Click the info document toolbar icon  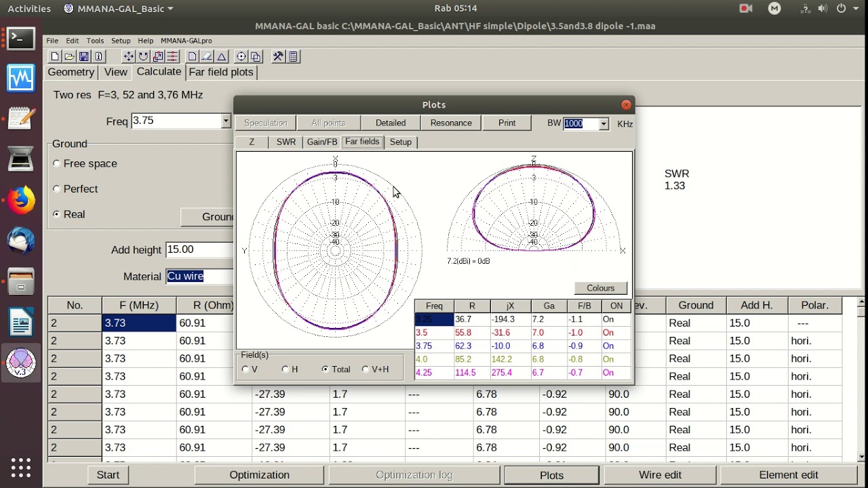[x=99, y=57]
